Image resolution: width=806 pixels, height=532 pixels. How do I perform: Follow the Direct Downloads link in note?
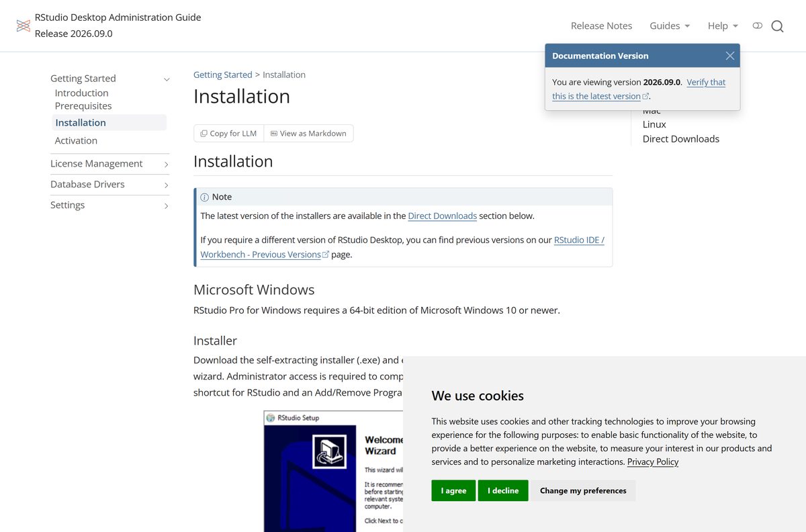pyautogui.click(x=443, y=216)
